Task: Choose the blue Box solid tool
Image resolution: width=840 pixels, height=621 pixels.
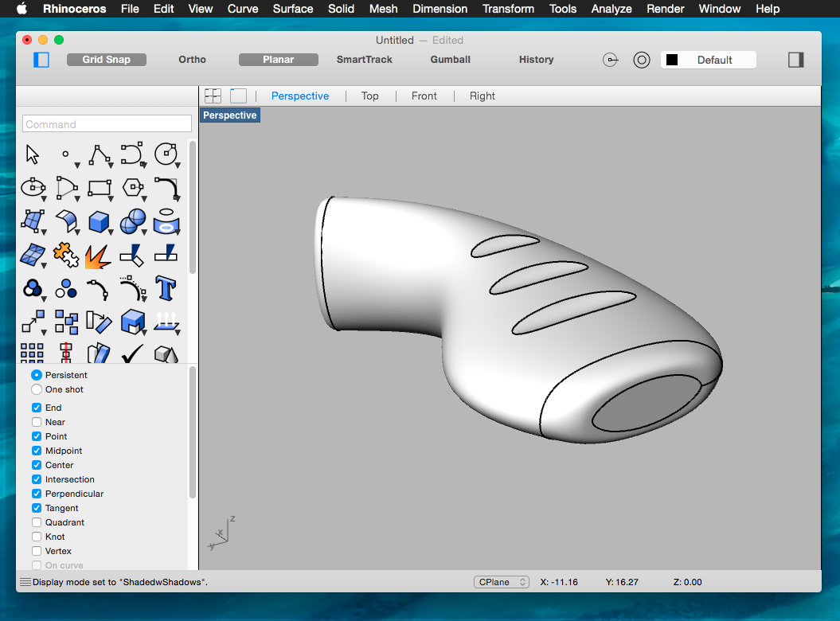Action: 100,222
